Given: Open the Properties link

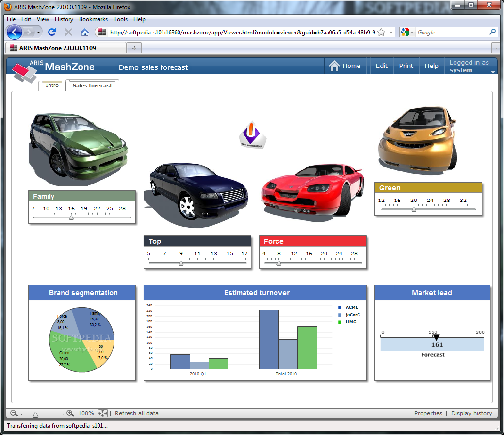Looking at the screenshot, I should 428,413.
